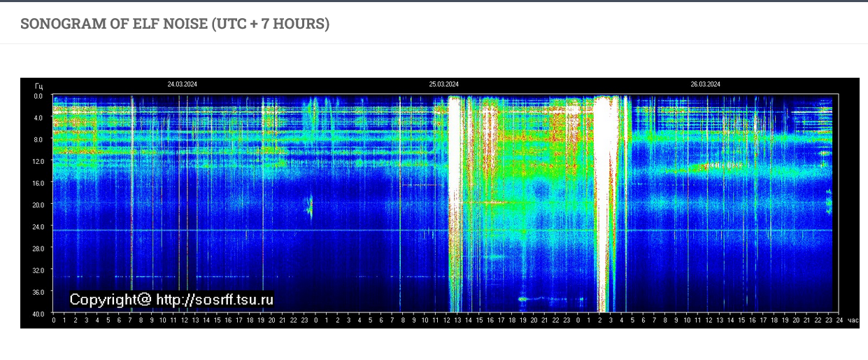Click the 36.0 frequency axis label
This screenshot has width=868, height=360.
[37, 291]
